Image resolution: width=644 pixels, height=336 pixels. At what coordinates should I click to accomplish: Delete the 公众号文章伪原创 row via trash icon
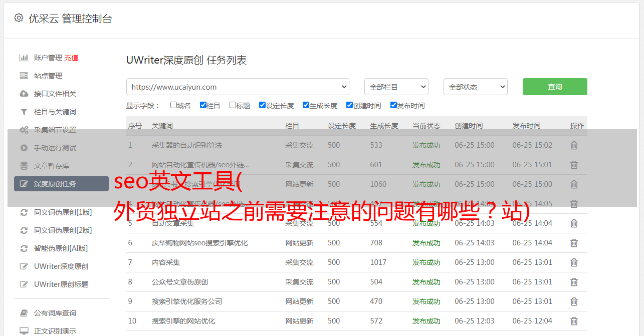coord(574,282)
